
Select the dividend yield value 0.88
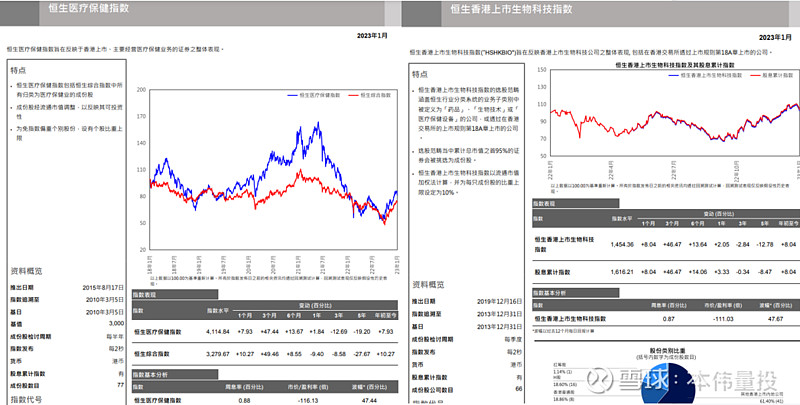click(244, 401)
